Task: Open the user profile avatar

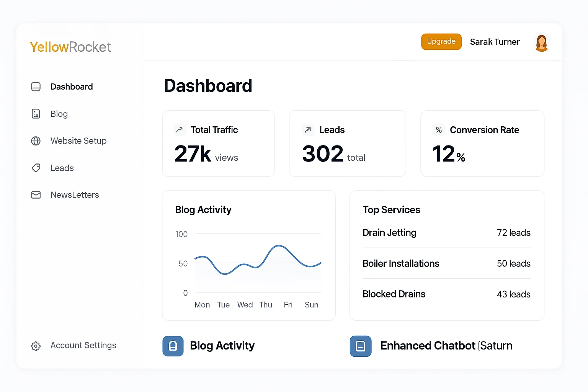Action: [541, 42]
